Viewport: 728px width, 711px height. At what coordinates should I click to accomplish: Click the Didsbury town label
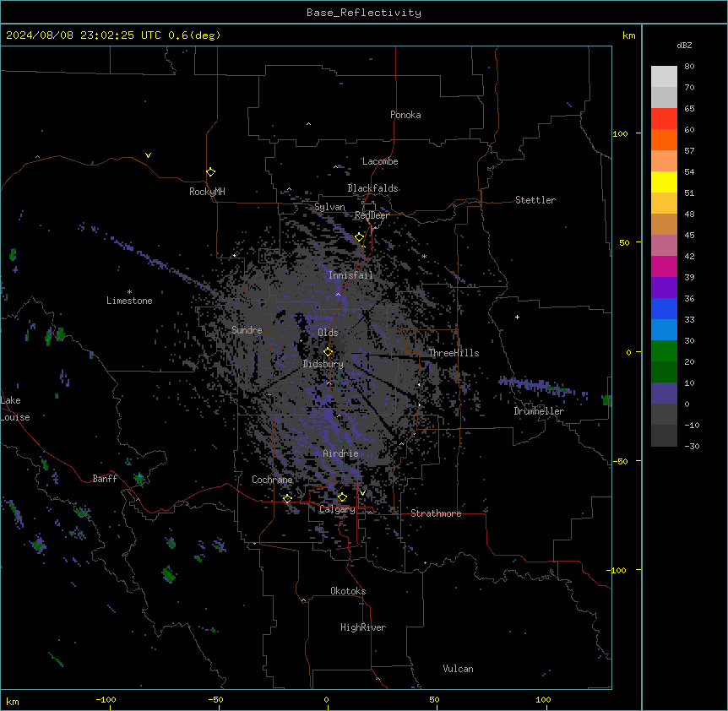click(x=323, y=364)
